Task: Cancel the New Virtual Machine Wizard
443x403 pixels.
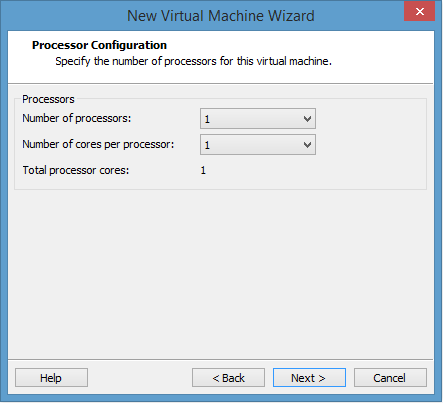Action: coord(390,378)
